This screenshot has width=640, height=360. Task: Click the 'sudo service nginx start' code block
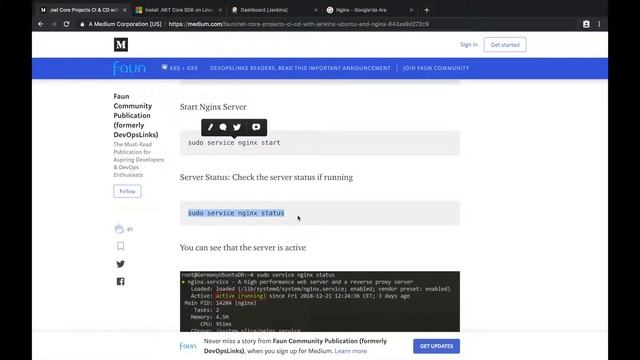point(320,143)
